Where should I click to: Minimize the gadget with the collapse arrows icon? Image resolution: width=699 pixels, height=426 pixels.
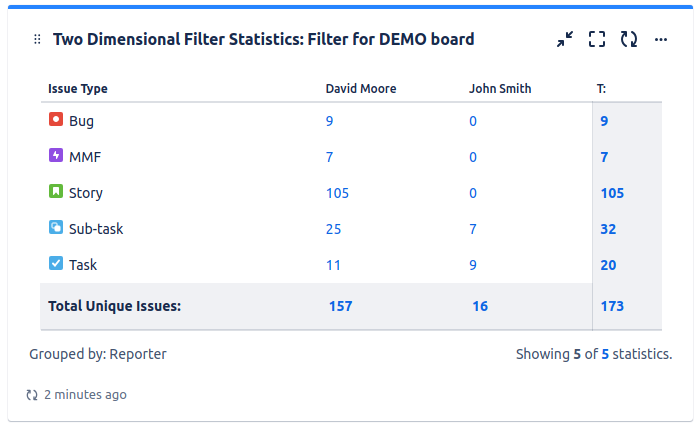click(565, 39)
